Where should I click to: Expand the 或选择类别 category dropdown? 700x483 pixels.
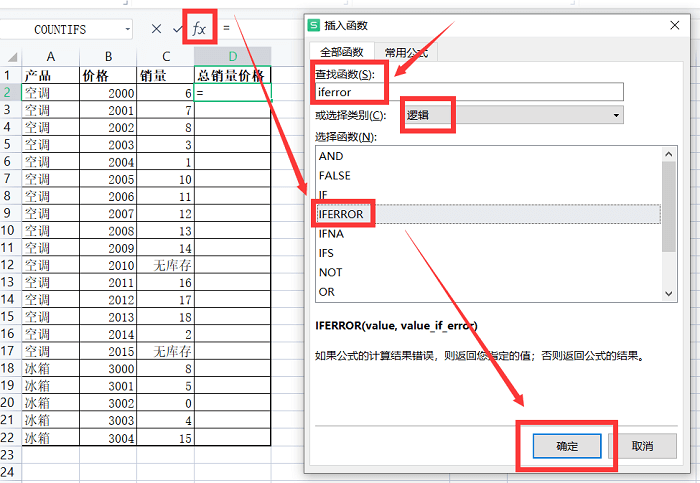[616, 115]
